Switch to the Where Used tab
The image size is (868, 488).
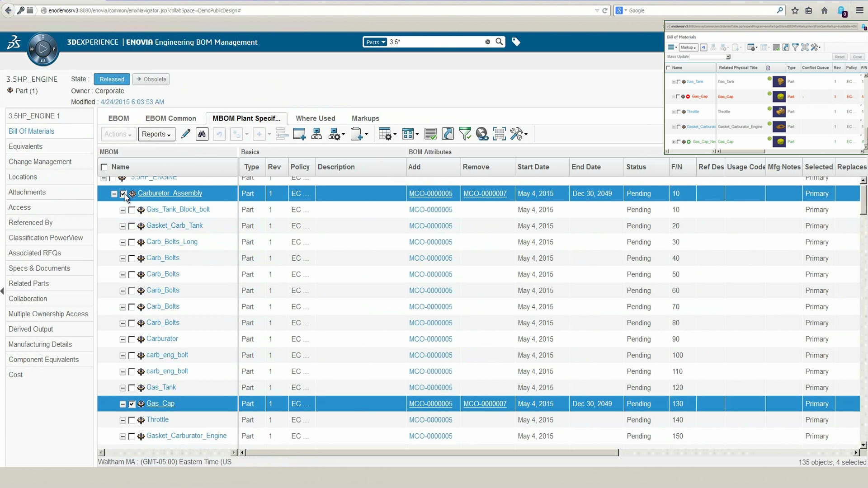315,118
